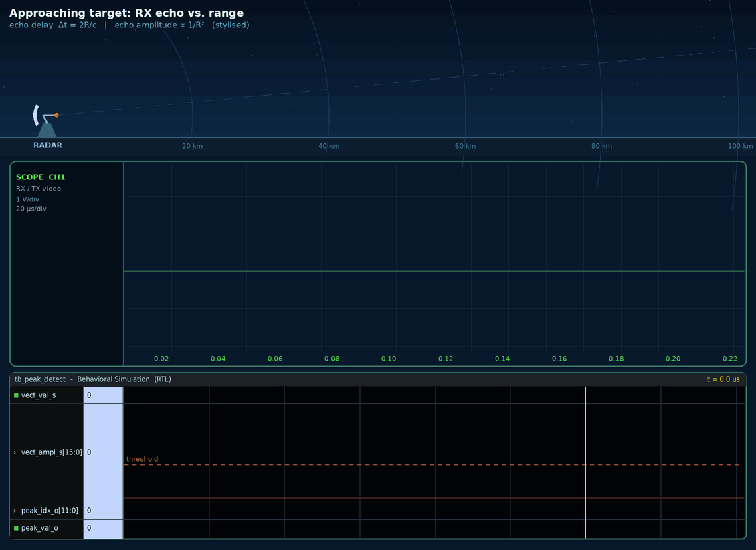Click the green marker beside peak_val_o
Screen dimensions: 756x550
coord(16,529)
